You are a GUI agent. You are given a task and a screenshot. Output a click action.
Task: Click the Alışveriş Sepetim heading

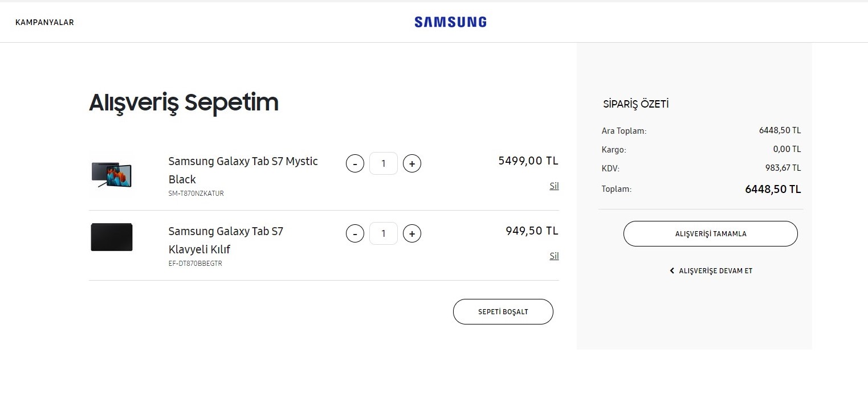[x=184, y=103]
